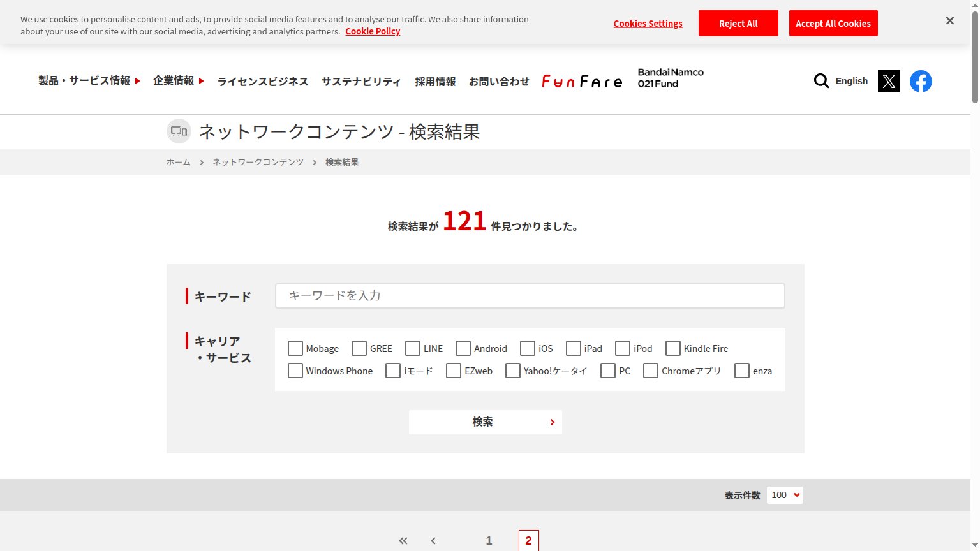Image resolution: width=980 pixels, height=551 pixels.
Task: Select the iPod checkbox
Action: click(623, 348)
